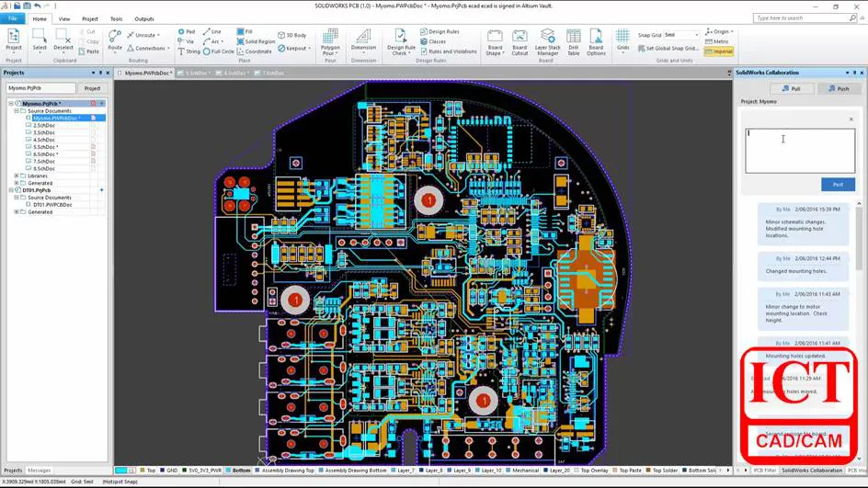Viewport: 868px width, 488px height.
Task: Click the Push button
Action: [x=839, y=88]
